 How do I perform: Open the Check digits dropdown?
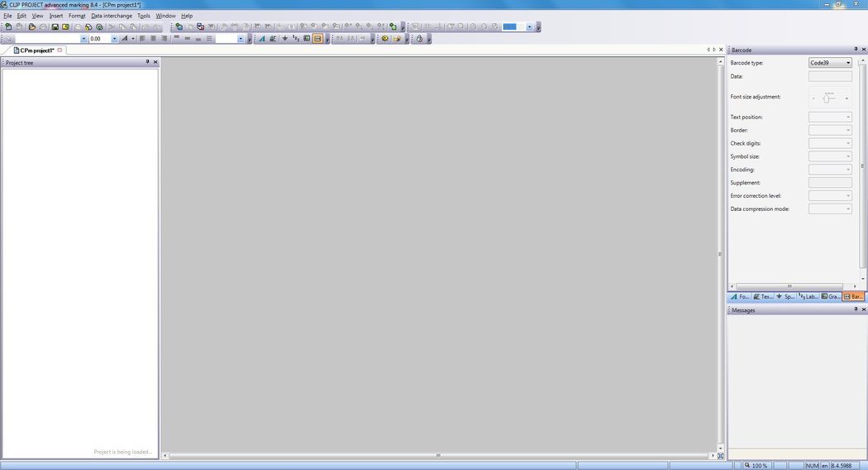[x=830, y=143]
